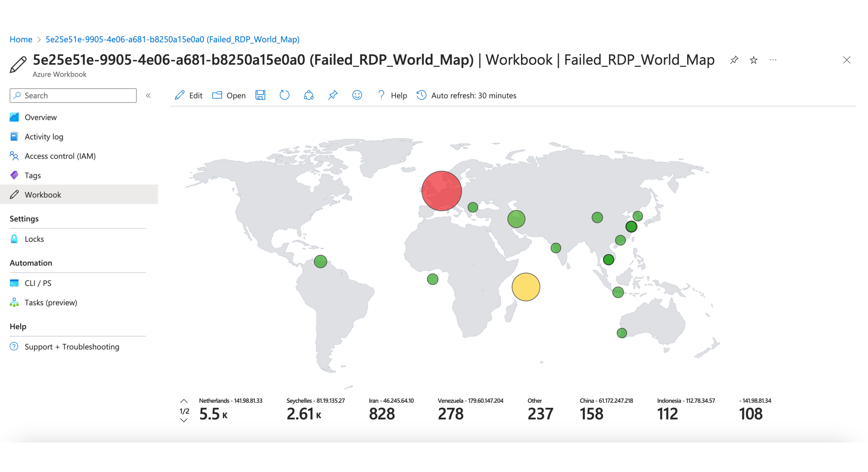The width and height of the screenshot is (868, 472).
Task: Open the ellipsis more options menu
Action: [x=773, y=60]
